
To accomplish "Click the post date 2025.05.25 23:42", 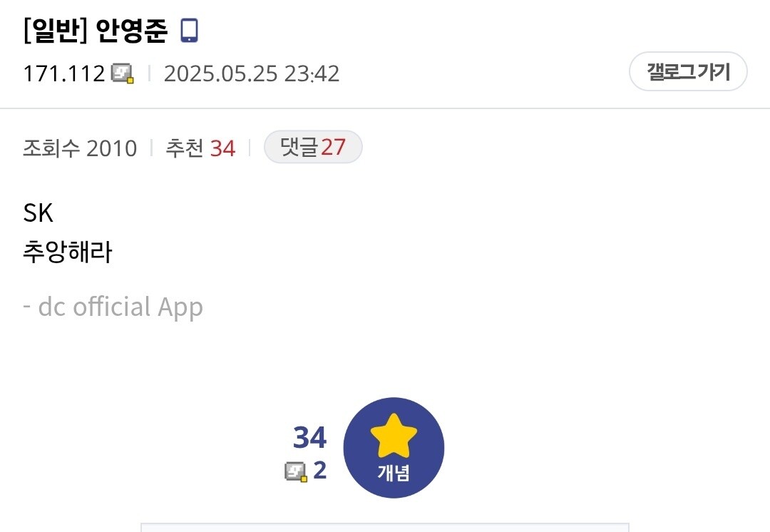I will coord(252,73).
